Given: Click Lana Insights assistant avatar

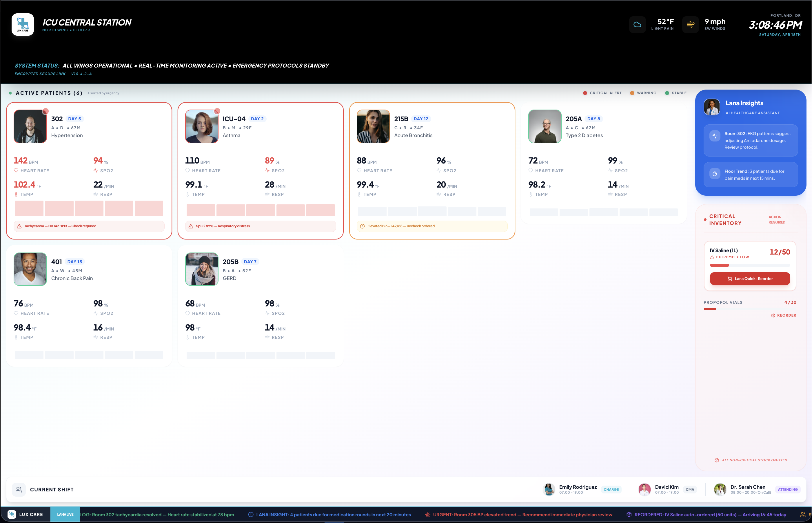Looking at the screenshot, I should pyautogui.click(x=712, y=107).
